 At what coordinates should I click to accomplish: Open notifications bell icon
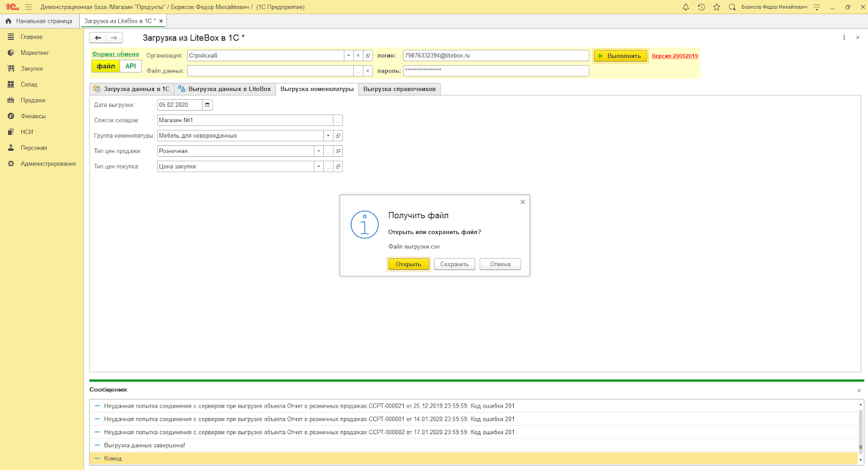(x=686, y=7)
